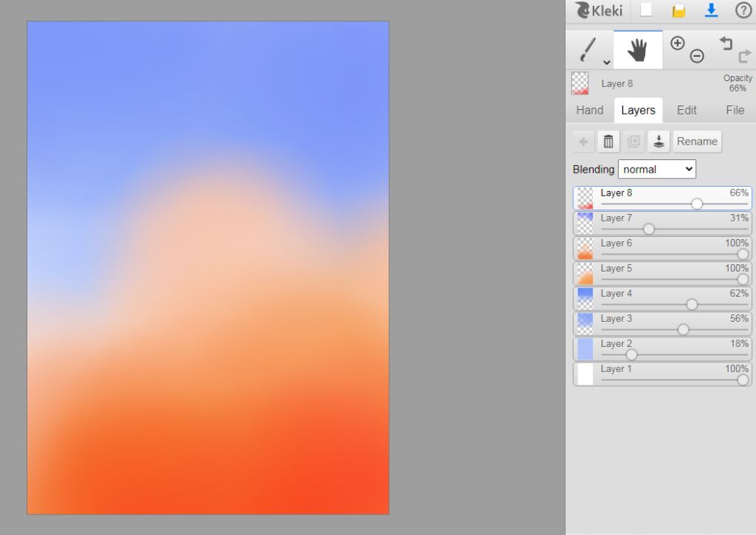Select the Layer 7 row
Image resolution: width=756 pixels, height=535 pixels.
pos(662,223)
